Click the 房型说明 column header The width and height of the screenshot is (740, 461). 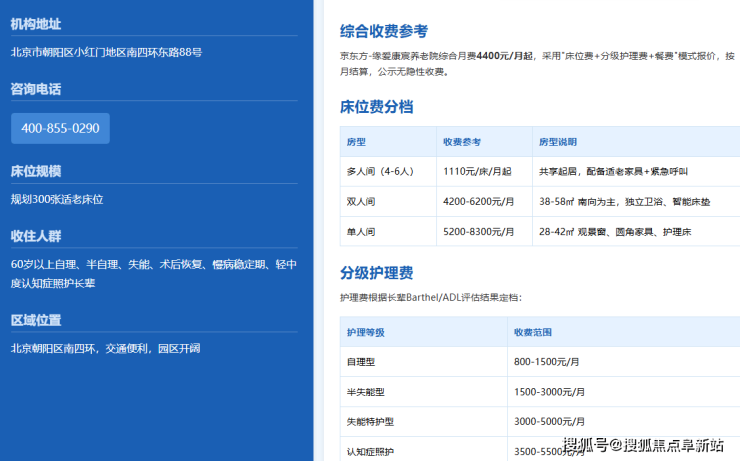click(x=636, y=142)
